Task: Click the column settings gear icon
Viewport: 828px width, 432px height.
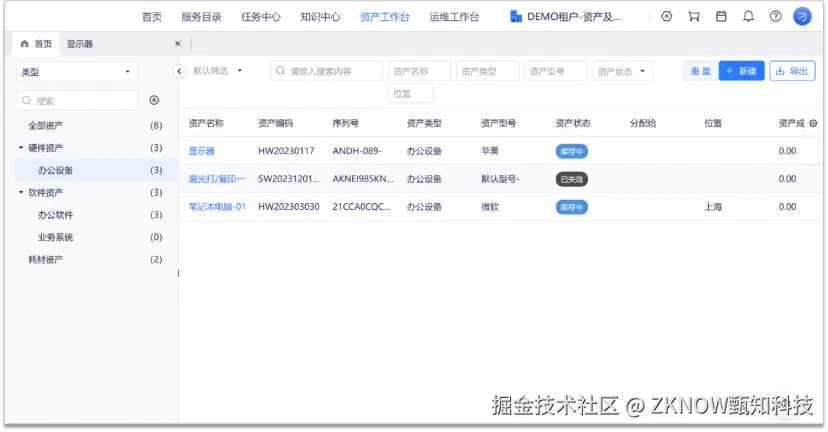Action: (x=813, y=123)
